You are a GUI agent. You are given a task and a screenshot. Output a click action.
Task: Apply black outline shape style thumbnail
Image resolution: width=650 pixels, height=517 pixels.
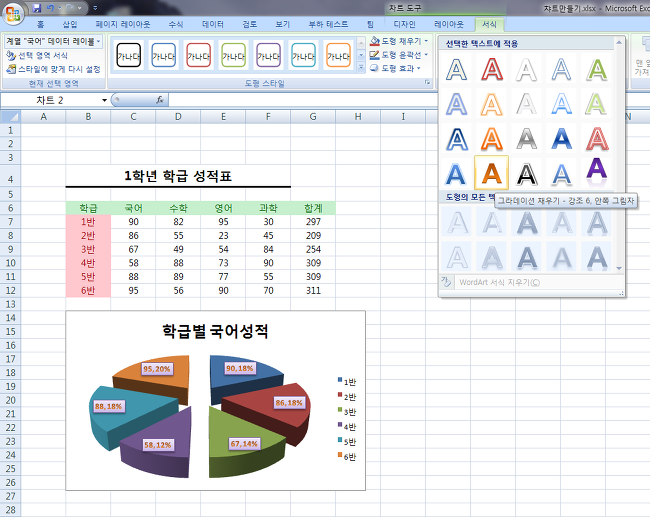point(129,56)
